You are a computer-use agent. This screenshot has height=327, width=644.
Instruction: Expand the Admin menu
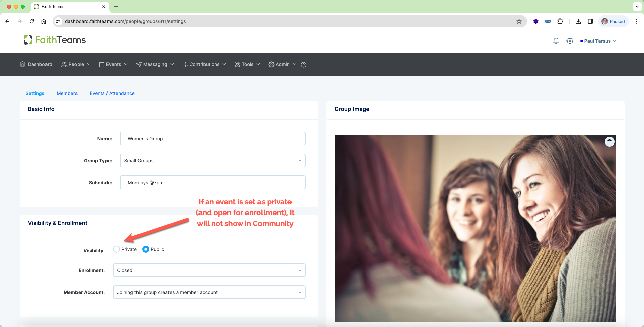click(282, 64)
